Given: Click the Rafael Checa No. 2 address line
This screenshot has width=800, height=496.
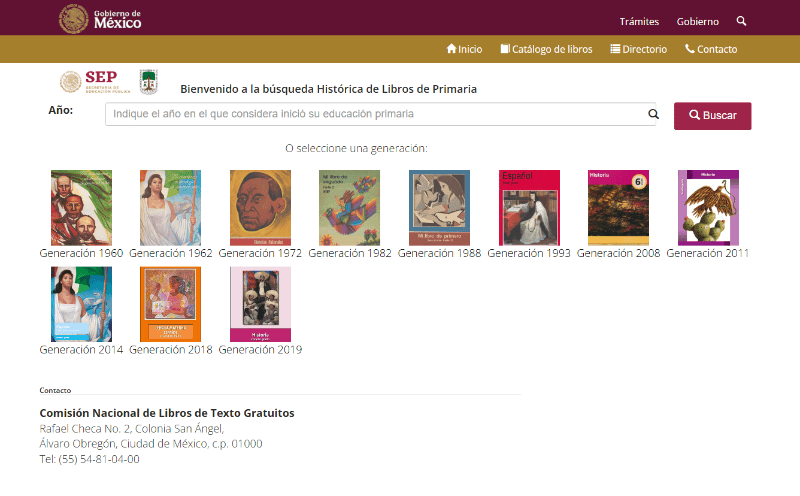Looking at the screenshot, I should pyautogui.click(x=132, y=429).
